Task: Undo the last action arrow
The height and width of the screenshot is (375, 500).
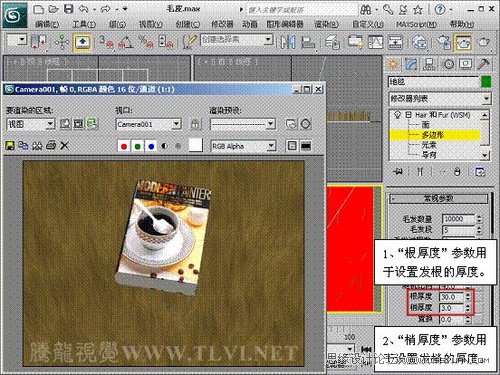Action: 84,9
